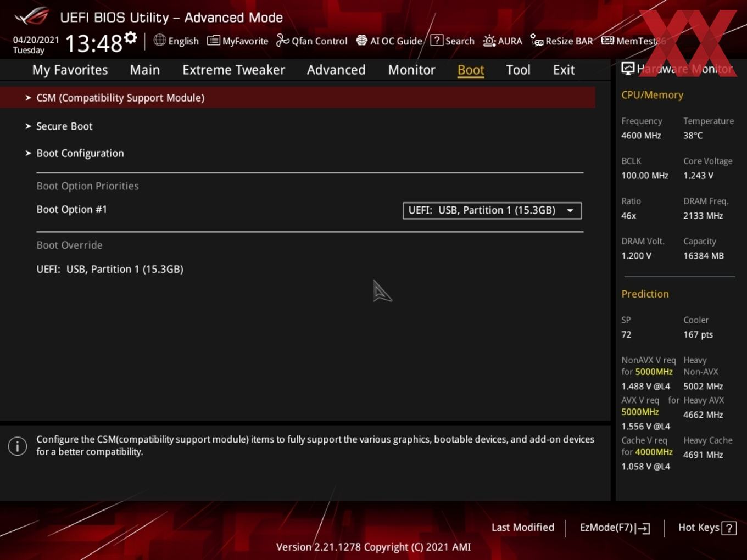Click the 38°C temperature value
The height and width of the screenshot is (560, 747).
pos(693,136)
